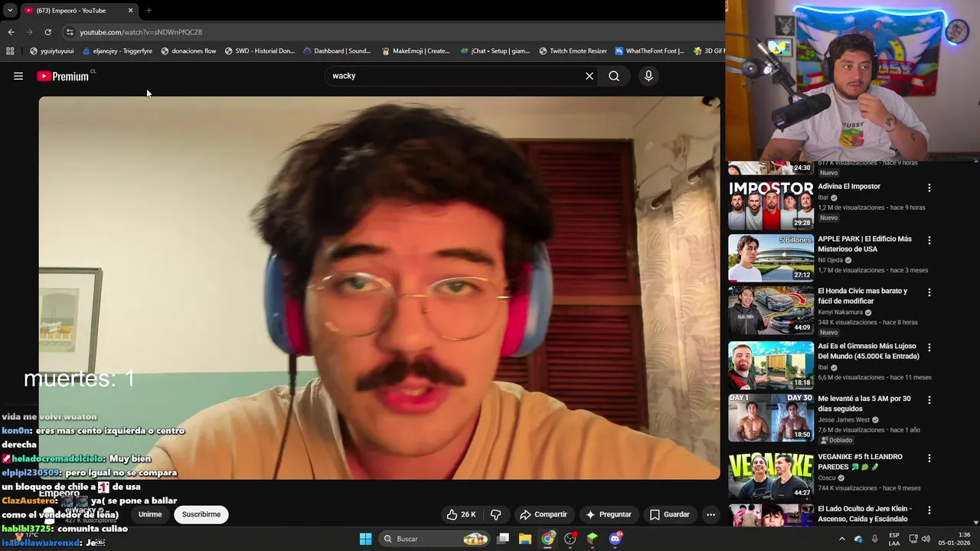Open taskbar microphone indicator
The height and width of the screenshot is (551, 980).
pos(874,539)
